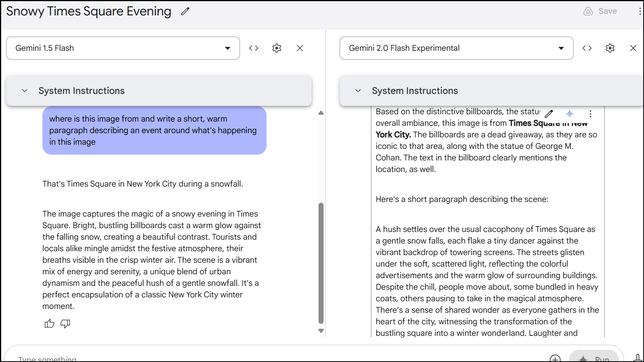This screenshot has height=362, width=644.
Task: Show code for the Gemini 1.5 Flash panel
Action: pos(253,48)
